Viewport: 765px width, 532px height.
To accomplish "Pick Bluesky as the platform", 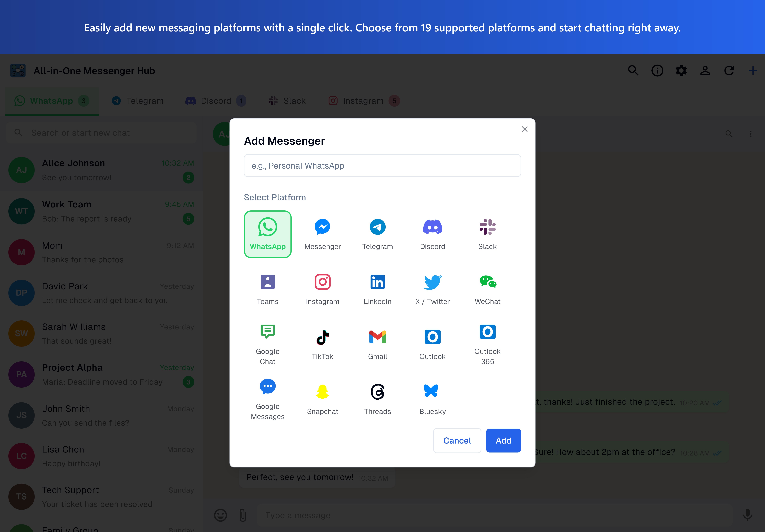I will pos(432,399).
